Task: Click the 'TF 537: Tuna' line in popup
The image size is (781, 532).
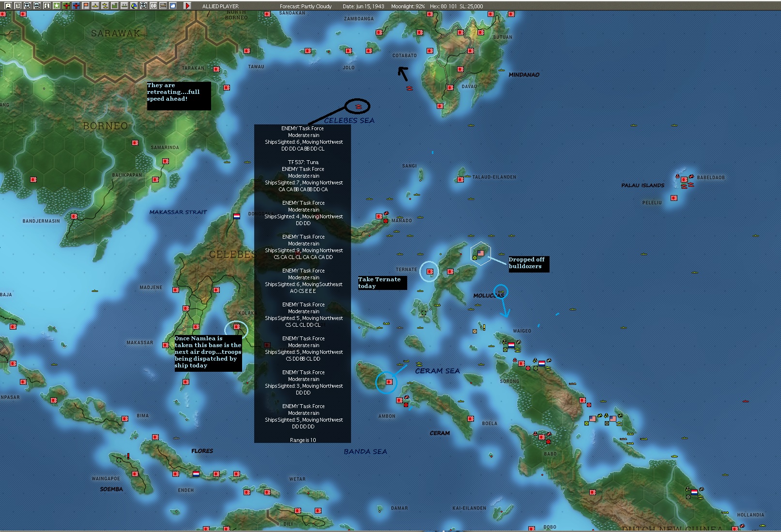Action: (x=303, y=162)
